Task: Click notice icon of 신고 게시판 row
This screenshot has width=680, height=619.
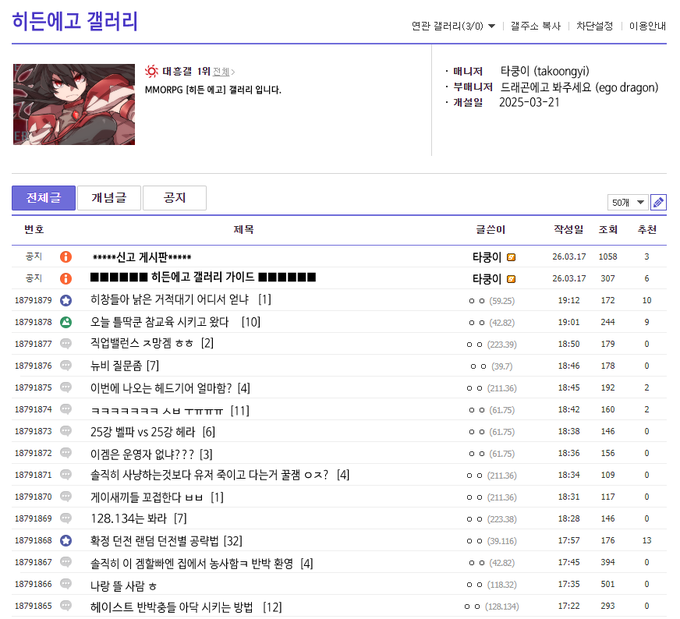Action: [65, 257]
